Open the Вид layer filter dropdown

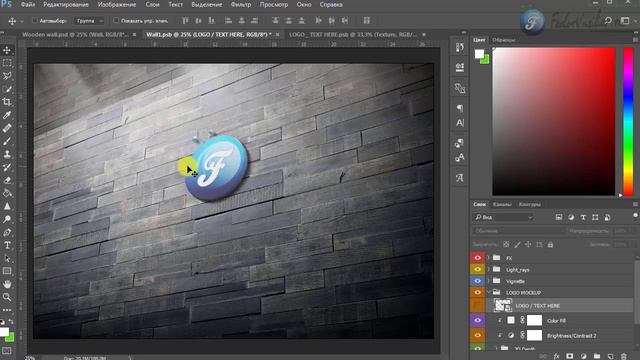click(503, 218)
